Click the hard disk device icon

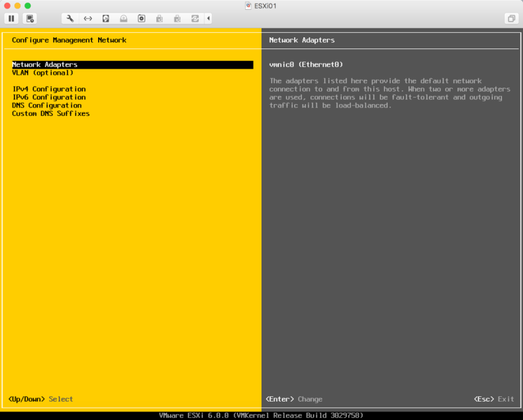[x=105, y=18]
